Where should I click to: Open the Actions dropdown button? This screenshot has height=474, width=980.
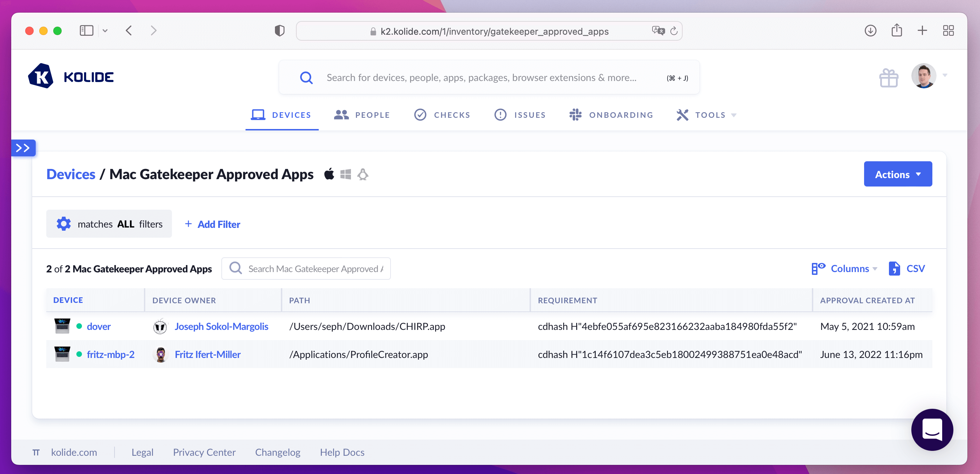(x=897, y=174)
